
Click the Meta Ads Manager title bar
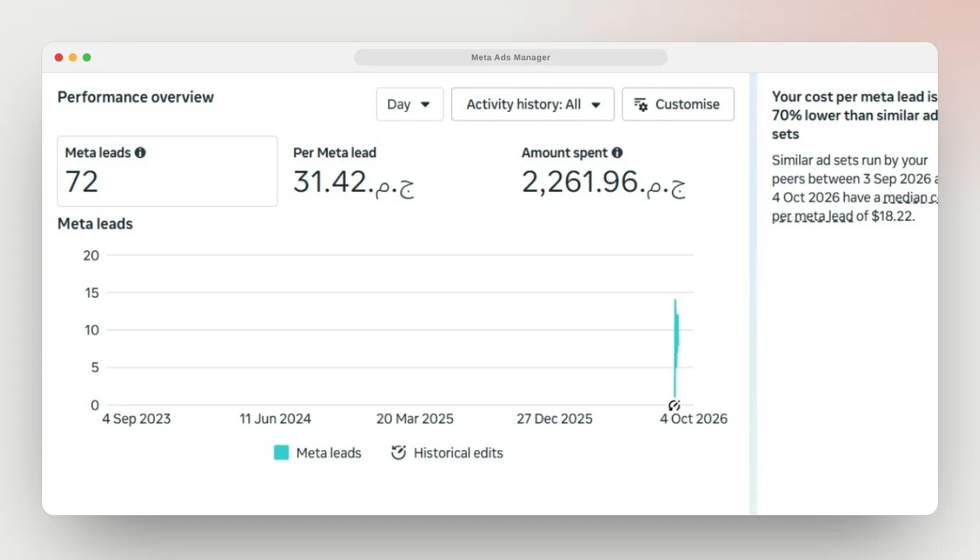pos(511,57)
